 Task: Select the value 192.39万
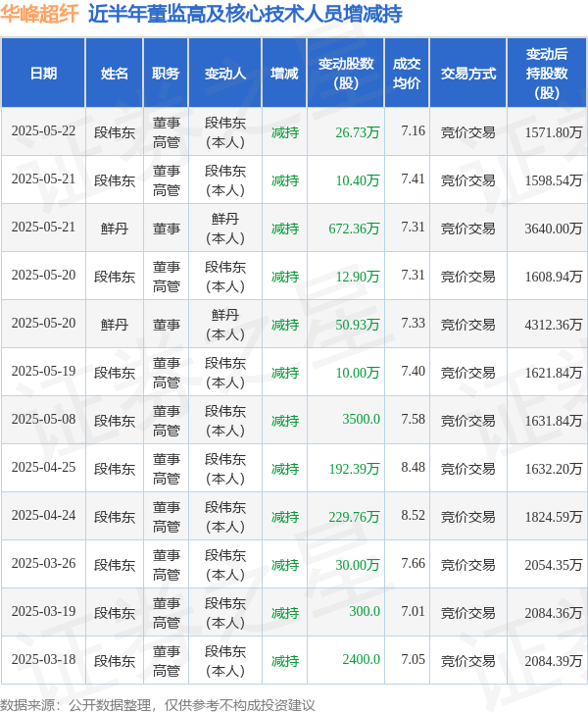[354, 469]
